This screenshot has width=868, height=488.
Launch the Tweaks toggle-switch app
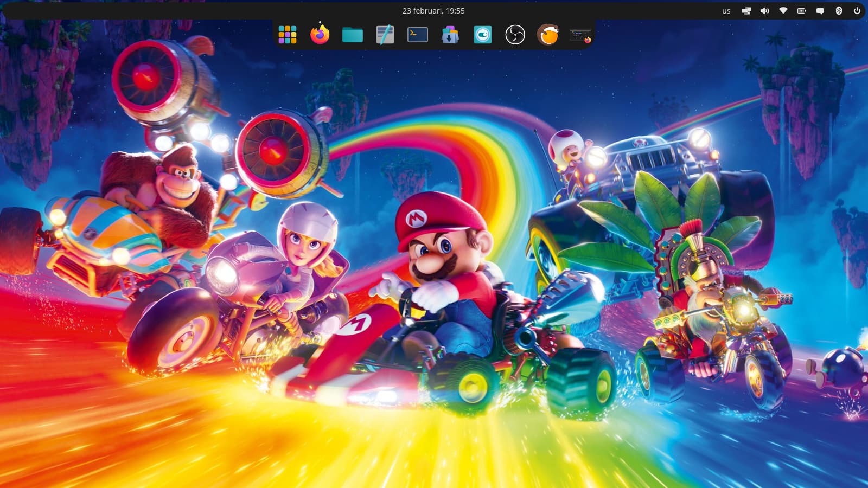click(x=483, y=35)
